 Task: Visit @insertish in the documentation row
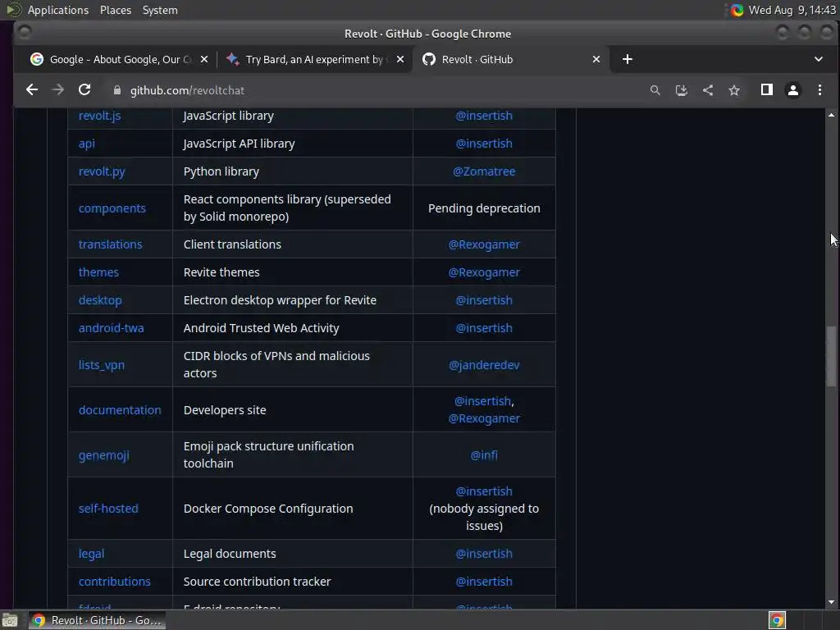[482, 401]
